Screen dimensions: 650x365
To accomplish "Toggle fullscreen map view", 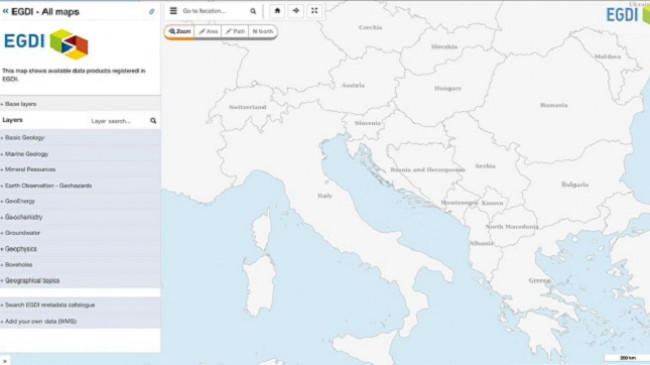I will [314, 11].
